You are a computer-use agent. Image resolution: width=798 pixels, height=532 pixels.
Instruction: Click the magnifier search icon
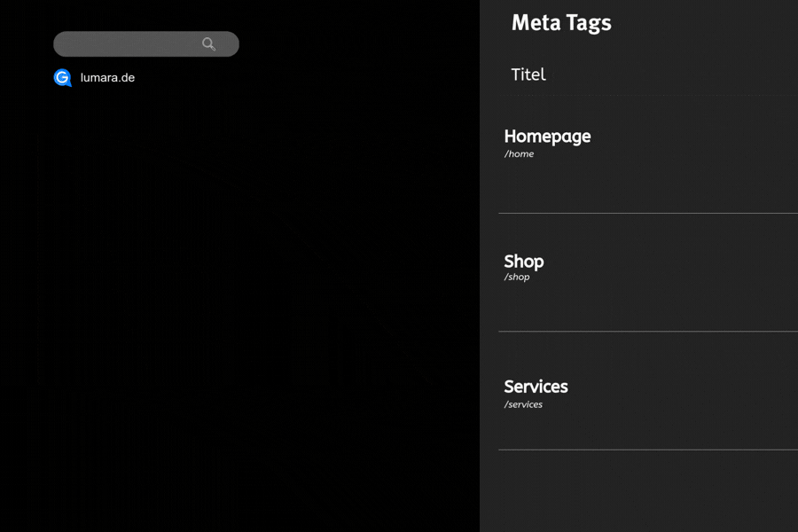(x=208, y=43)
